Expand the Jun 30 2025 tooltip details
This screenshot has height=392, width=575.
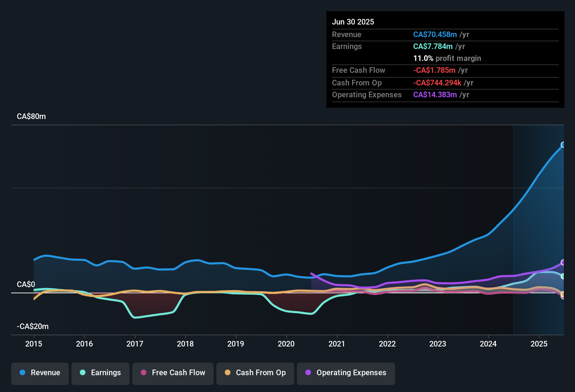353,22
